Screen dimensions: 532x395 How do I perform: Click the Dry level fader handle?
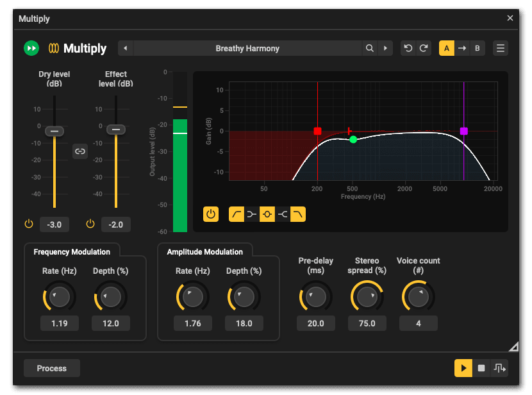click(54, 131)
